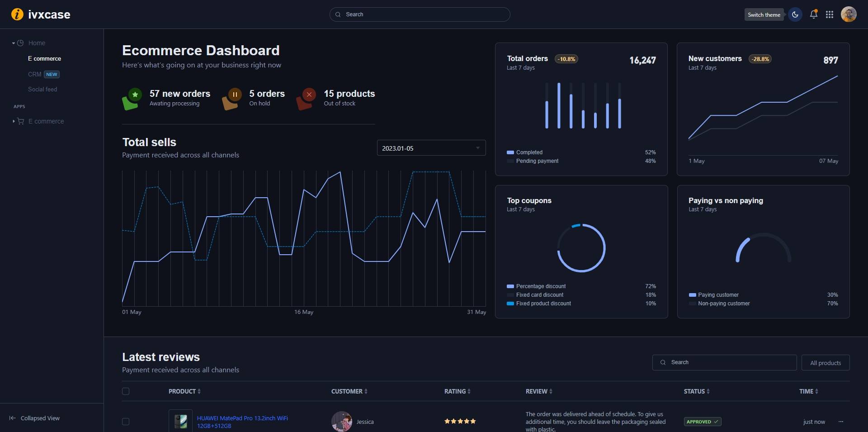The width and height of the screenshot is (868, 432).
Task: Click the Collapsed View arrow icon
Action: tap(13, 418)
